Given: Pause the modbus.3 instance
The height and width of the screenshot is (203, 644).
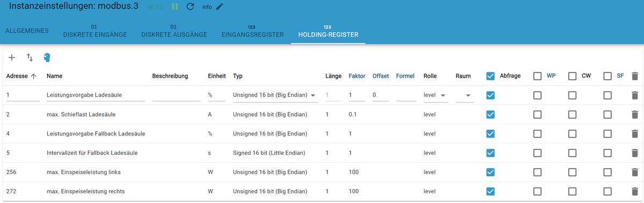Looking at the screenshot, I should coord(175,7).
